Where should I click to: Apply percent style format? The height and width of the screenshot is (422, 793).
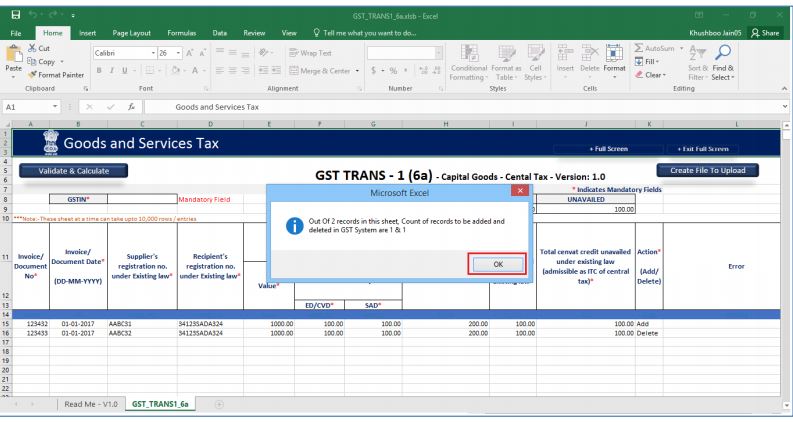[393, 70]
